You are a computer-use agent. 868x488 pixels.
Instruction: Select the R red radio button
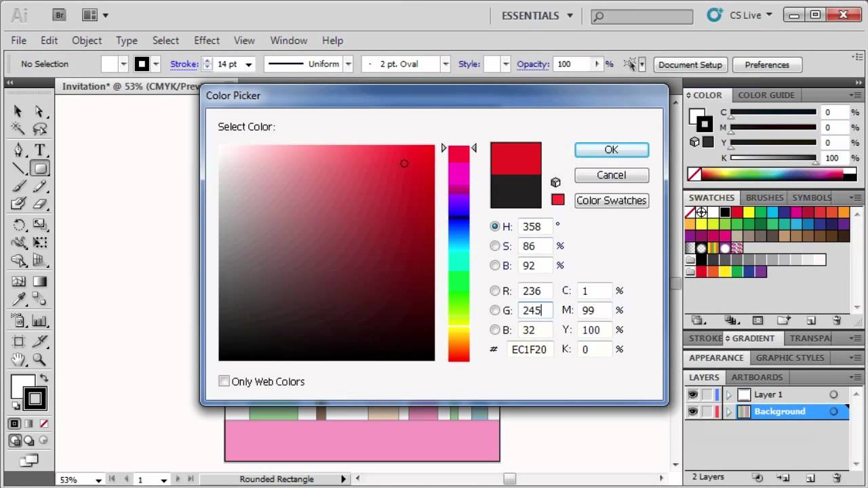[494, 291]
